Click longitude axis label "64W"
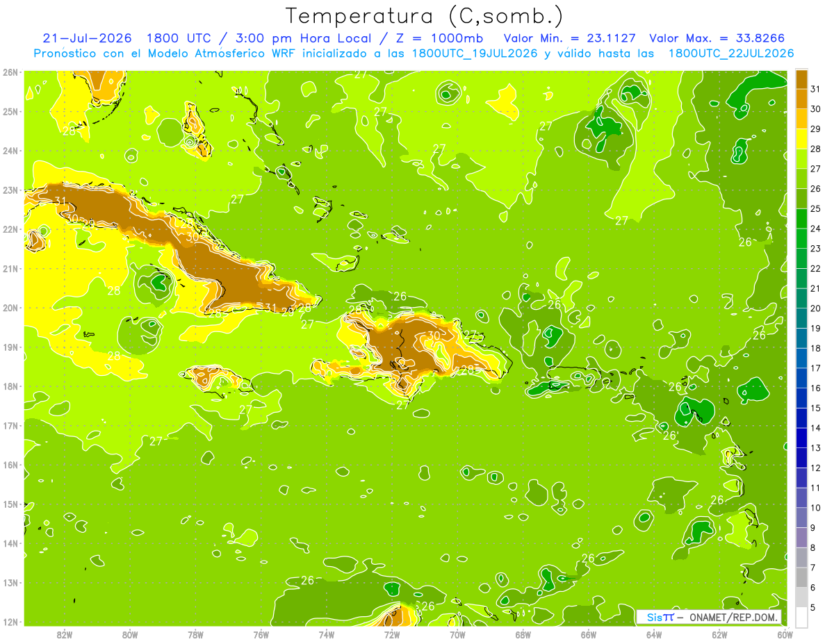The image size is (834, 644). click(x=654, y=634)
